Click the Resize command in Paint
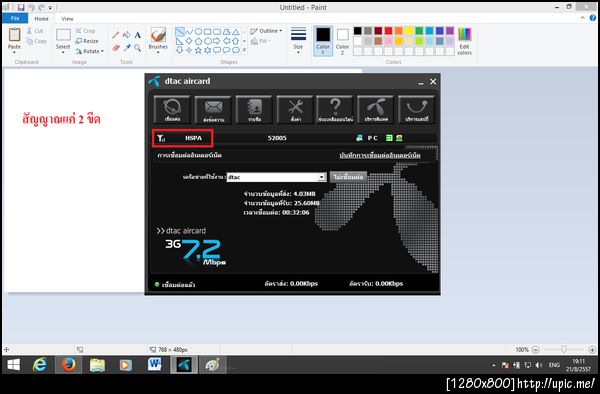Viewport: 600px width, 394px height. pos(87,41)
